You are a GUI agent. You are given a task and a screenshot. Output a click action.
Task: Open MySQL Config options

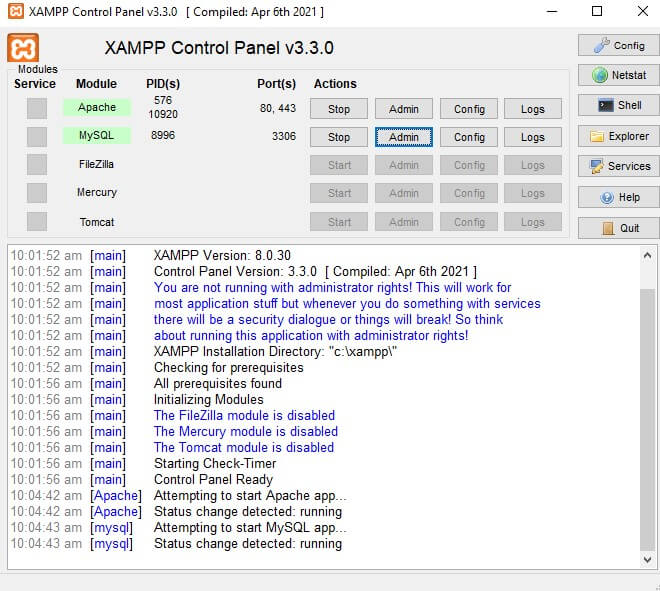click(469, 137)
